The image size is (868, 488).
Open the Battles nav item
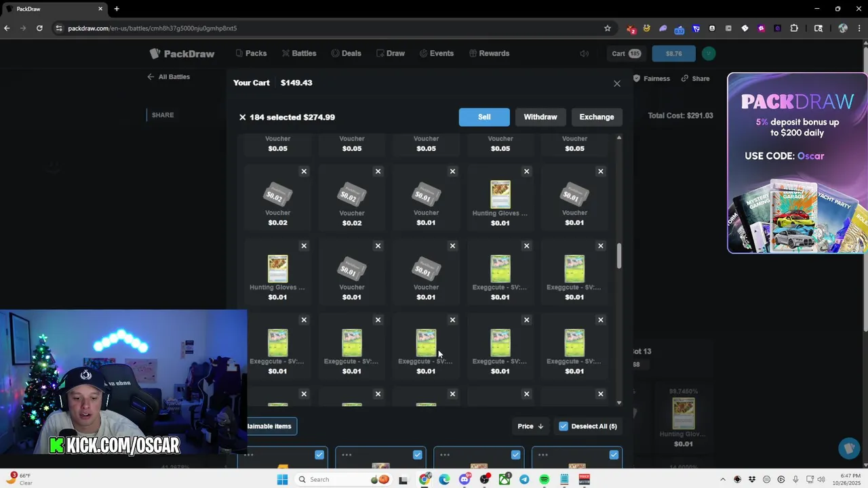[299, 54]
